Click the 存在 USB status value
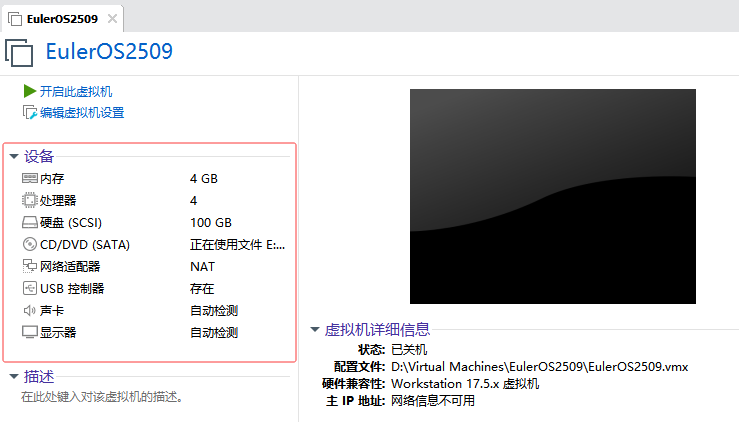This screenshot has width=739, height=422. (202, 289)
